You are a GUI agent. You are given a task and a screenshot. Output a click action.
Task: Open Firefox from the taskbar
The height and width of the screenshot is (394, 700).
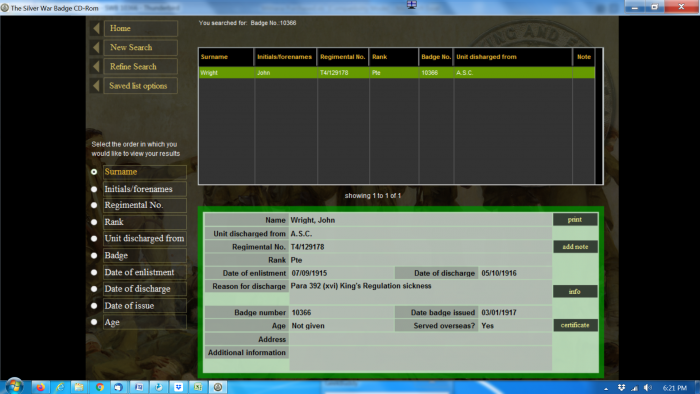click(x=41, y=387)
